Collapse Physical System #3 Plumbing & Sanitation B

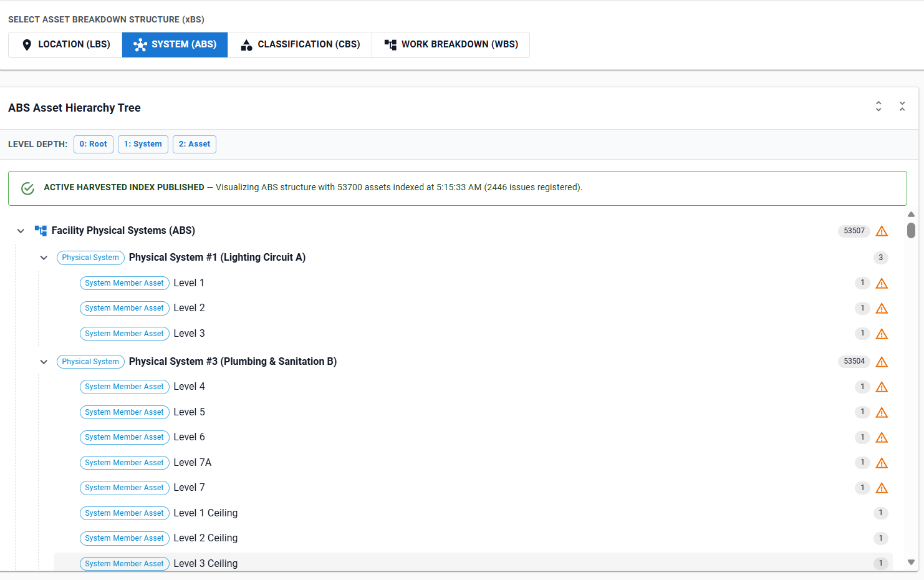point(44,362)
